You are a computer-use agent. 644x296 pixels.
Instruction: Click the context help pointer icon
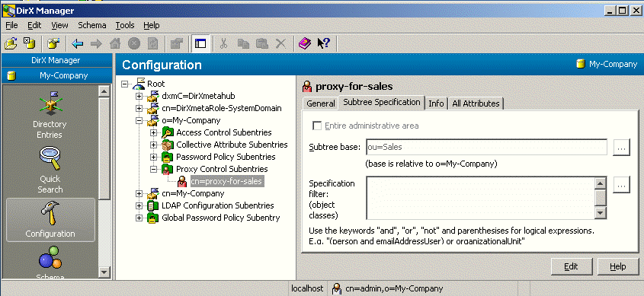point(324,43)
